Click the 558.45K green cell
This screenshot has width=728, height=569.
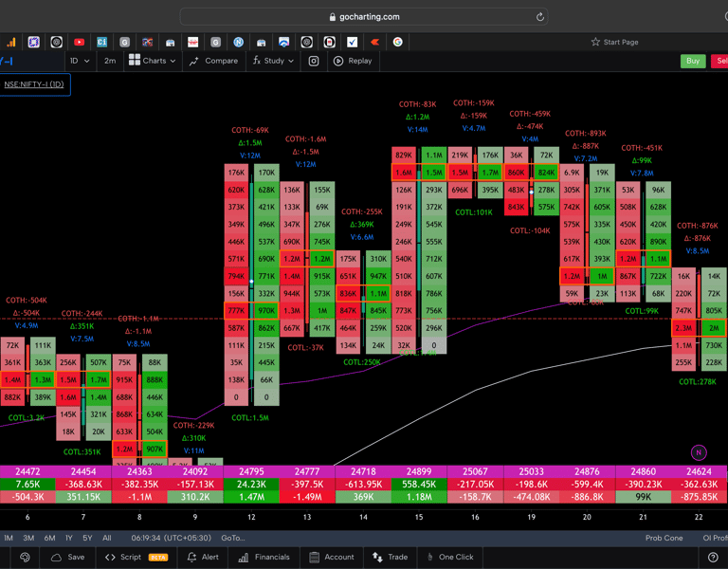pyautogui.click(x=419, y=484)
